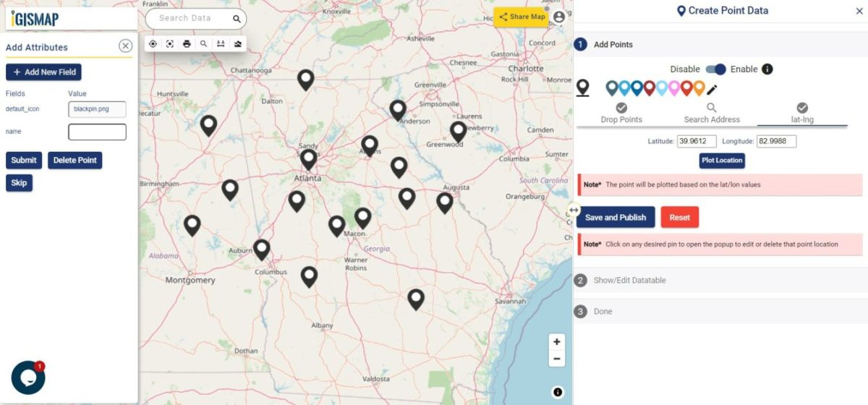Image resolution: width=868 pixels, height=405 pixels.
Task: Zoom out the map with minus button
Action: (556, 359)
